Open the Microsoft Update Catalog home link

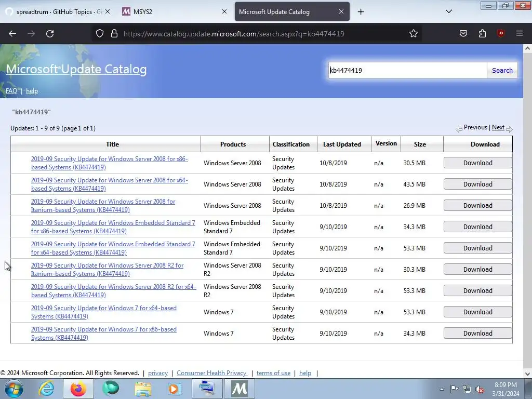pos(76,69)
